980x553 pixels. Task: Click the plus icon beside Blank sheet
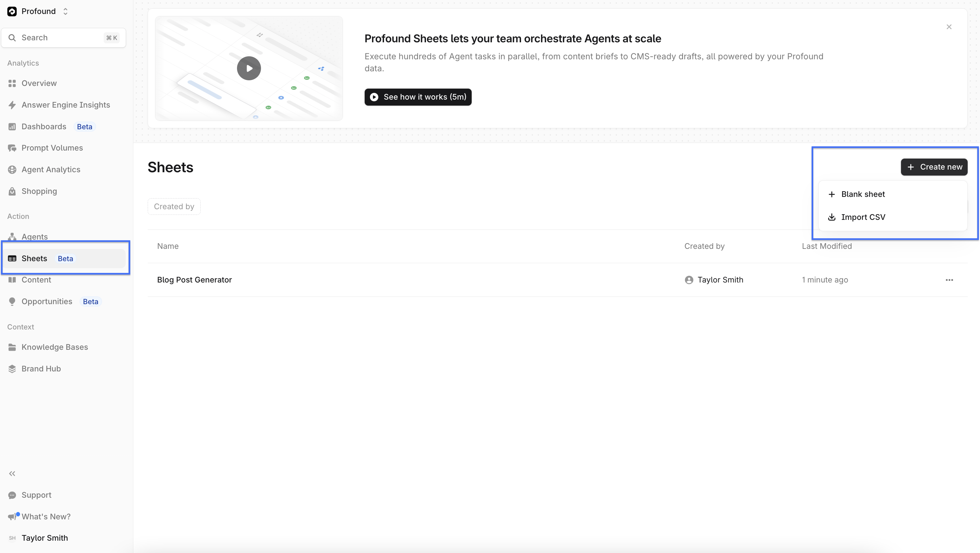tap(832, 194)
